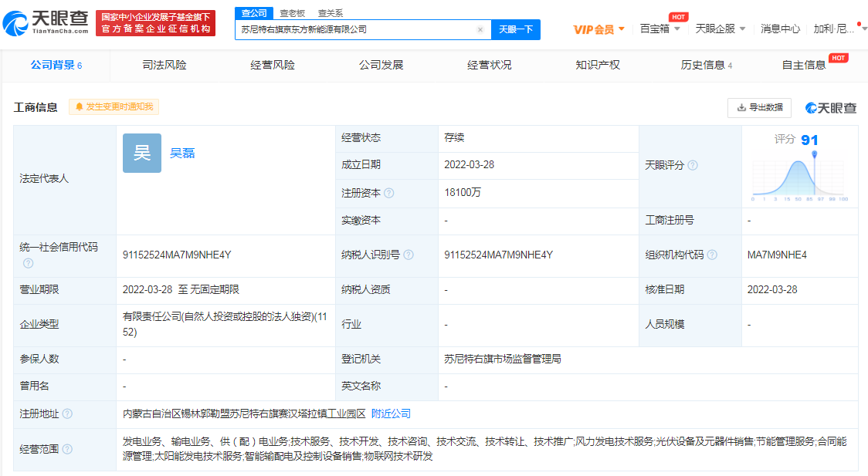
Task: Select the 核准日期 value 2022-03-28
Action: tap(772, 290)
